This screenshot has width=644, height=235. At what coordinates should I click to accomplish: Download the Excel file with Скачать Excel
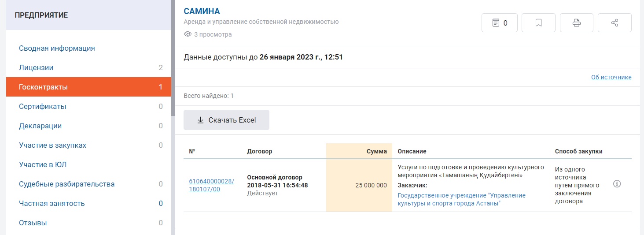pyautogui.click(x=226, y=120)
